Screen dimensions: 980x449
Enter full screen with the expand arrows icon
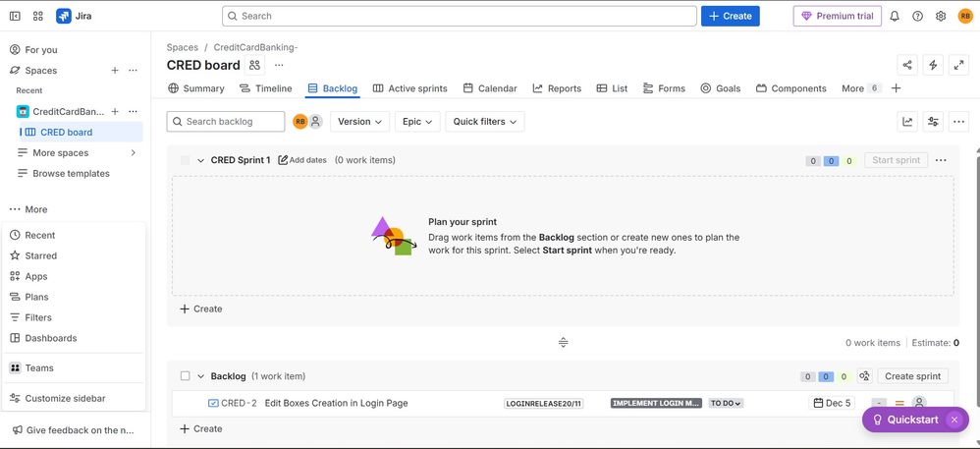[958, 65]
